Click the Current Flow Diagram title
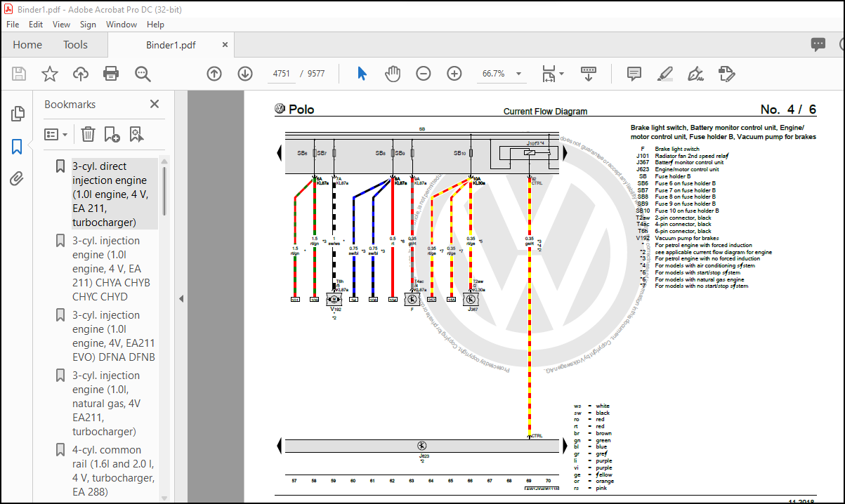Image resolution: width=845 pixels, height=504 pixels. (x=545, y=112)
